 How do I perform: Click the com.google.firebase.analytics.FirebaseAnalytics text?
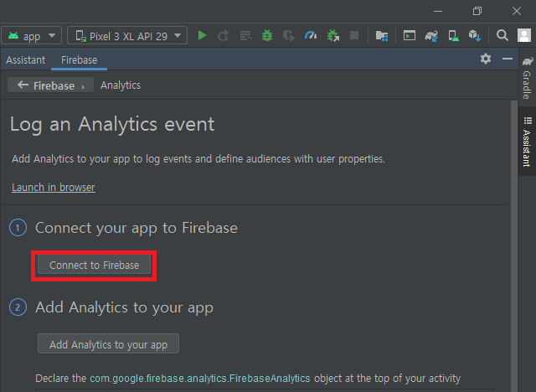pos(200,379)
